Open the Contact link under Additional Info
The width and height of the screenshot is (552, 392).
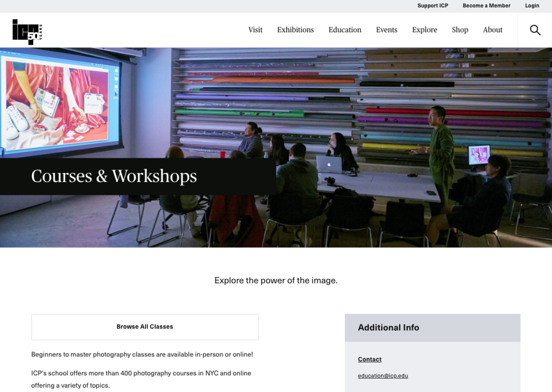point(369,359)
